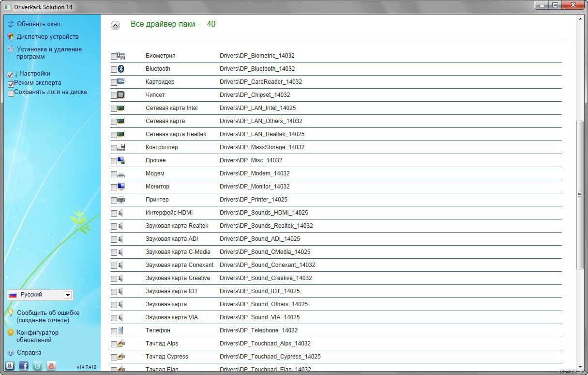Check the Bluetooth driver pack checkbox

(114, 70)
